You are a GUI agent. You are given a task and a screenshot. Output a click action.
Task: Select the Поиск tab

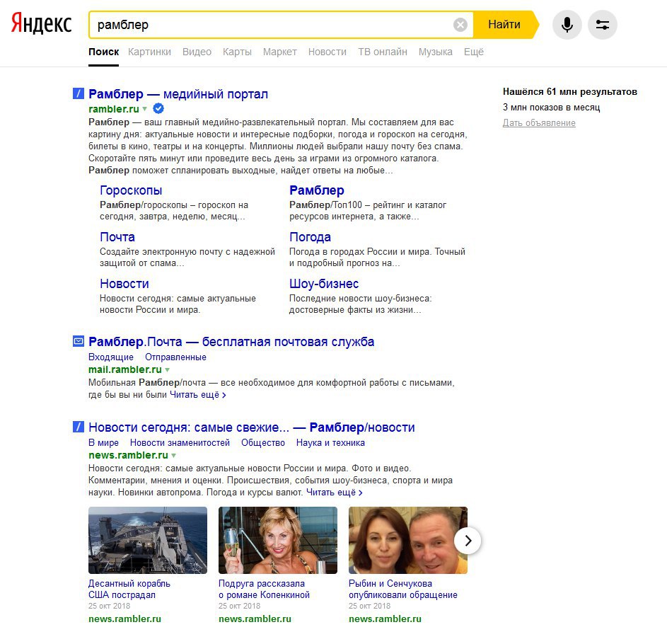point(103,52)
